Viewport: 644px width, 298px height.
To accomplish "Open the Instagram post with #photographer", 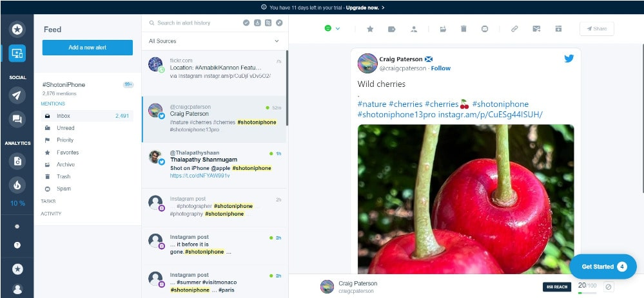I will (x=214, y=207).
